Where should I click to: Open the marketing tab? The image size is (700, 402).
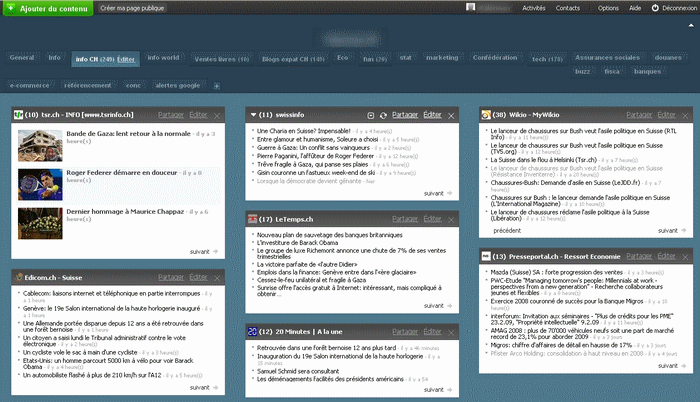442,58
